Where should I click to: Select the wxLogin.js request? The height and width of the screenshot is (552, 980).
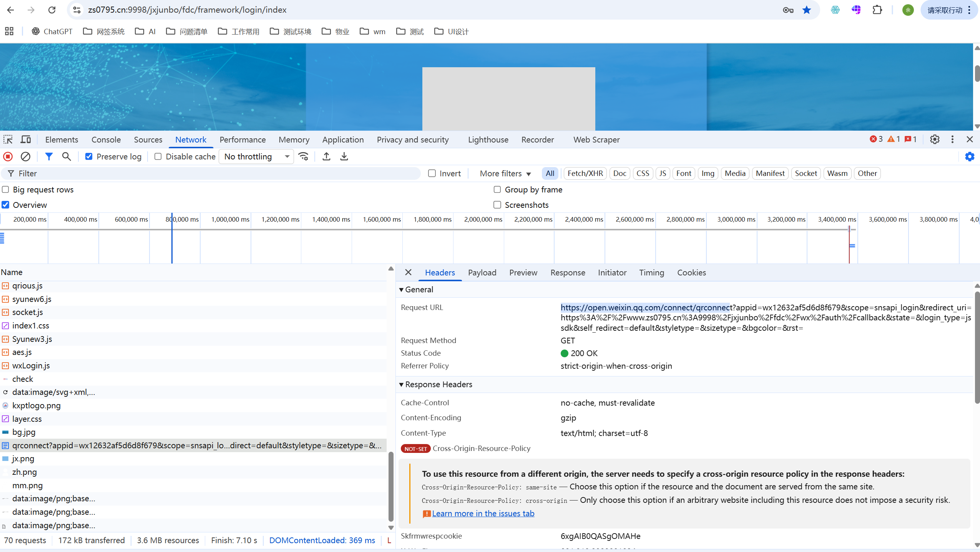(x=31, y=366)
